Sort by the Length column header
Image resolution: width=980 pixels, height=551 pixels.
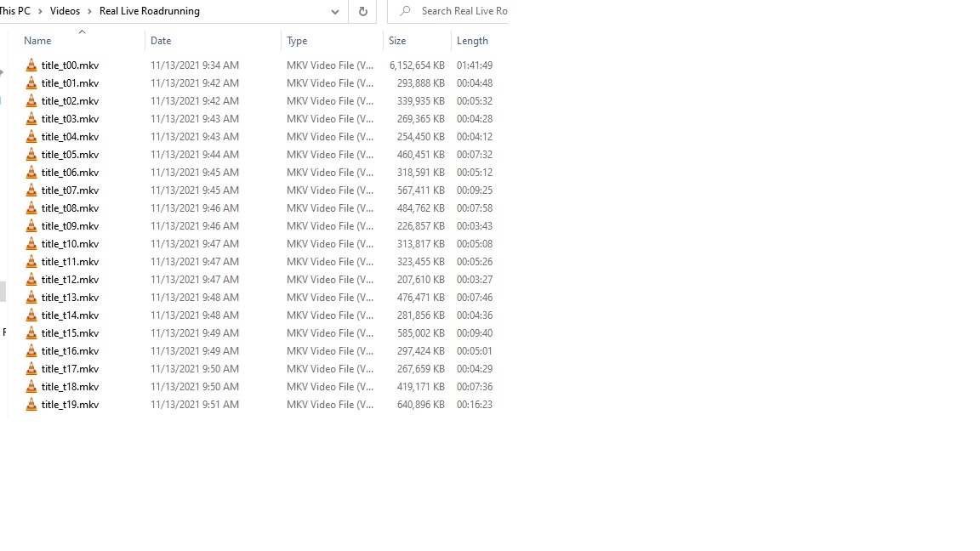pos(472,41)
